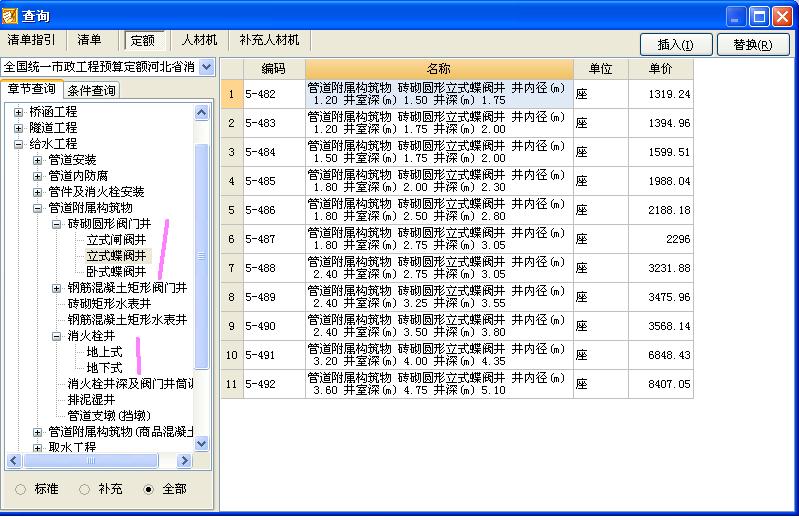Click the 单位 column header

point(600,69)
